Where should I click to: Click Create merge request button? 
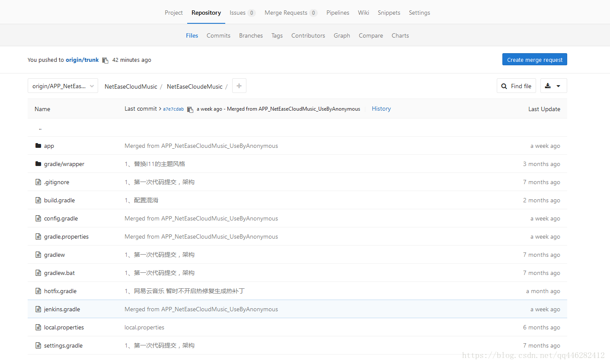click(x=534, y=59)
